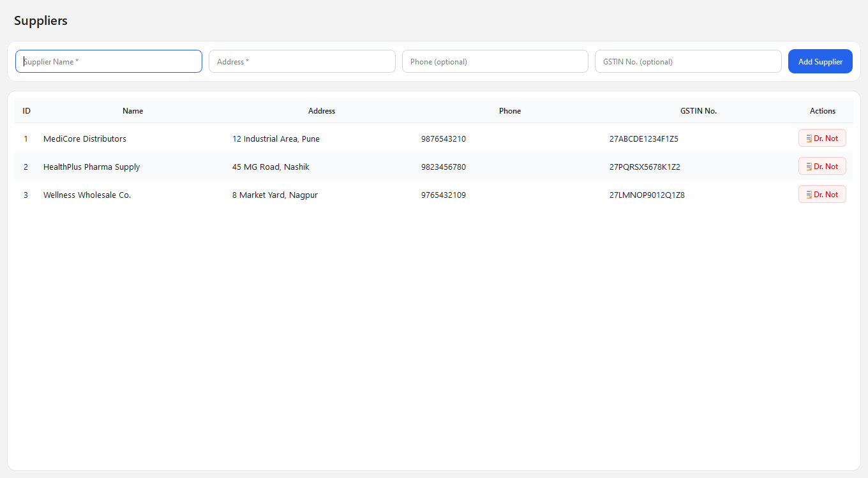Click phone number 9876543210
Screen dimensions: 868x478
point(444,138)
